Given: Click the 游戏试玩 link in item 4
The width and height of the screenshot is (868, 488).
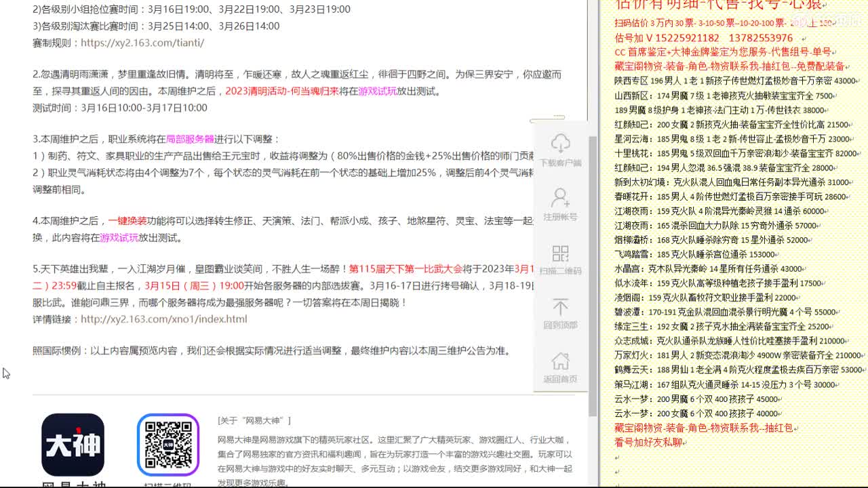Looking at the screenshot, I should (119, 237).
